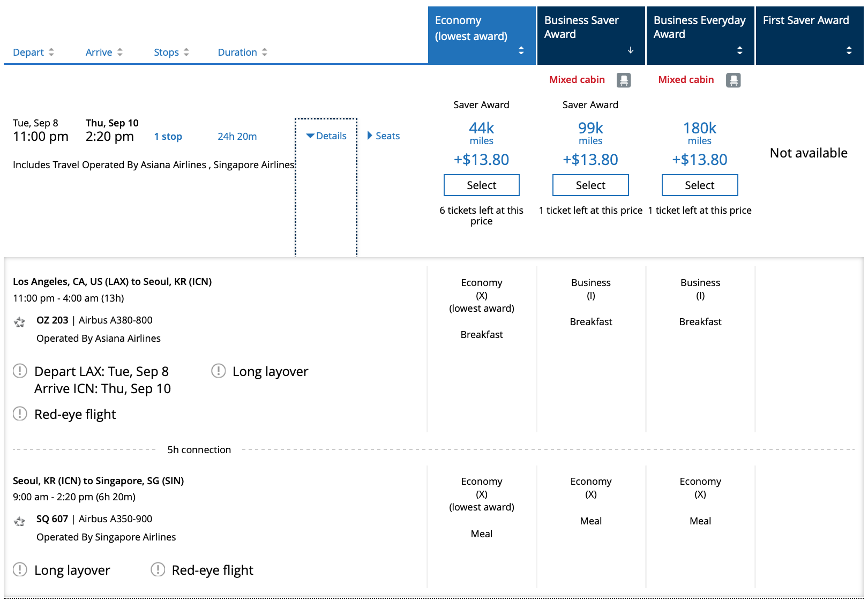Select the 99k miles Business Saver fare
The width and height of the screenshot is (868, 601).
pos(590,185)
